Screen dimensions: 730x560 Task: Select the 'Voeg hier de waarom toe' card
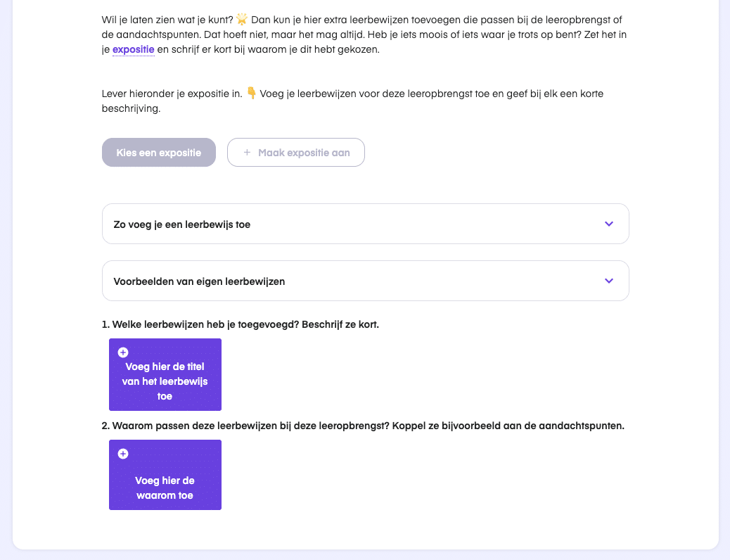pyautogui.click(x=165, y=475)
